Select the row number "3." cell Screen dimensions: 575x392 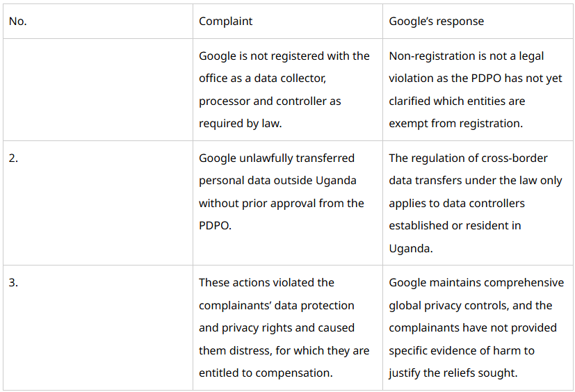(x=14, y=282)
